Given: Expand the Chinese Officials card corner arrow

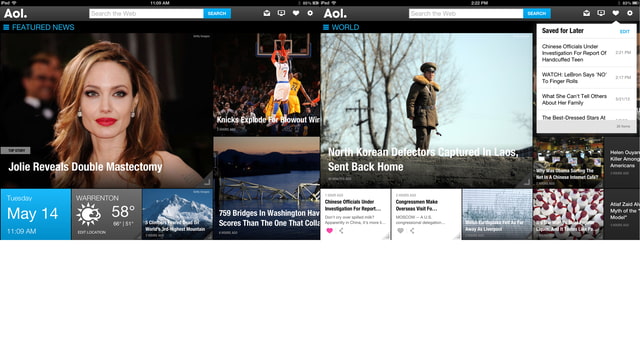Looking at the screenshot, I should [x=386, y=236].
